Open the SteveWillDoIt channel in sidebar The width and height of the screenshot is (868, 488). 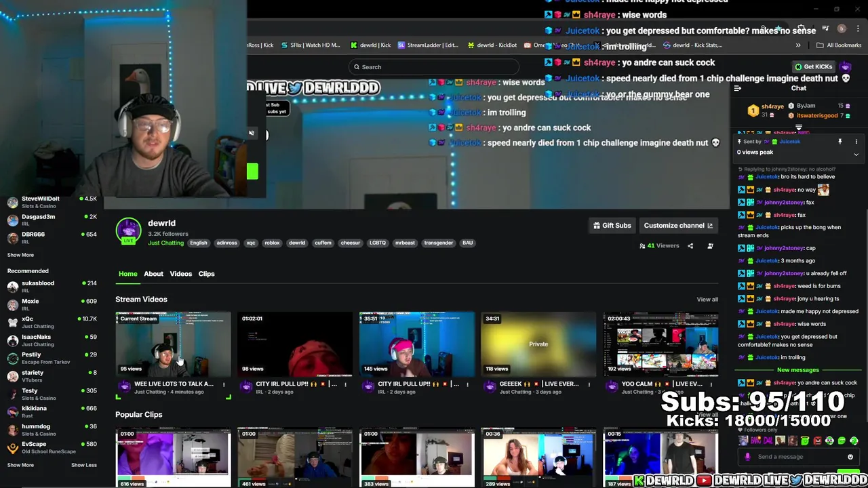click(x=51, y=202)
